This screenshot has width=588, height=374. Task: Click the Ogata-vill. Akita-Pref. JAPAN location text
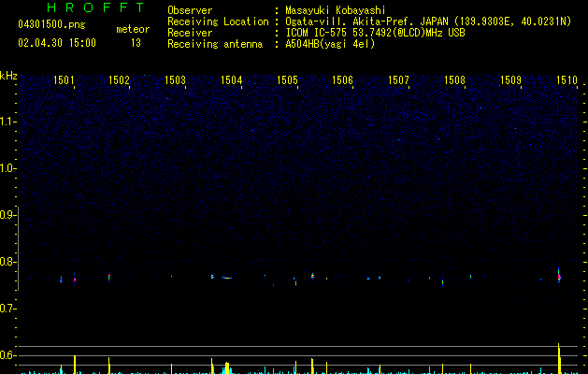(428, 22)
